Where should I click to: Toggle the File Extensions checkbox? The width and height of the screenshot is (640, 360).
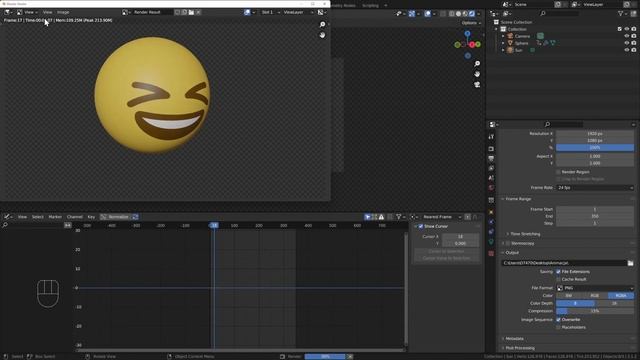(x=558, y=272)
